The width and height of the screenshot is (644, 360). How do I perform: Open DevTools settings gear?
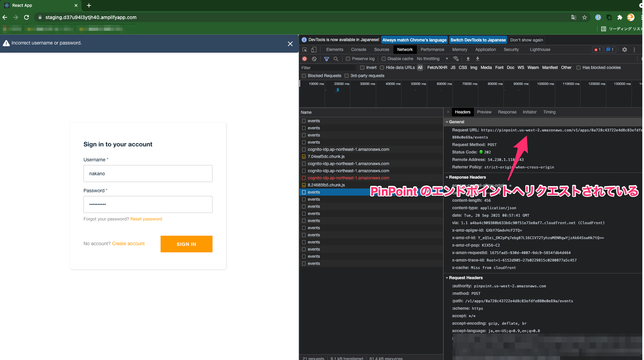625,50
